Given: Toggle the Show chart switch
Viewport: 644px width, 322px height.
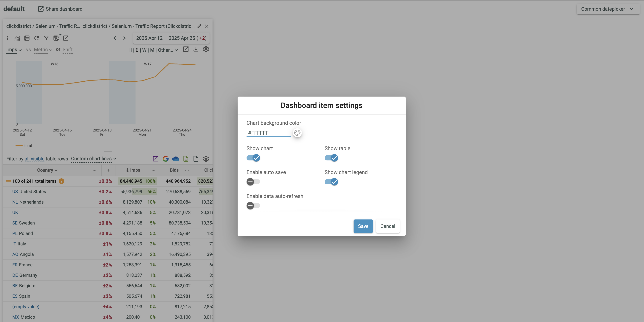Looking at the screenshot, I should 253,158.
